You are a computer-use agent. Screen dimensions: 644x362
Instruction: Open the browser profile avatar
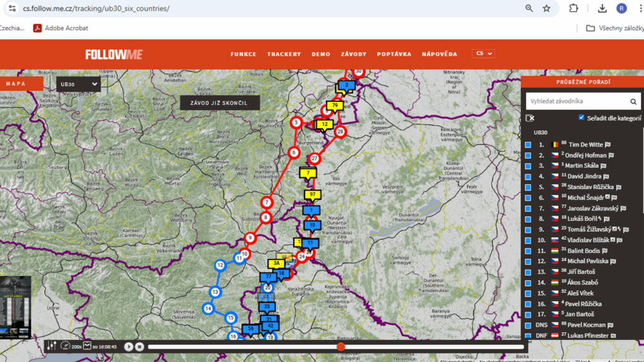621,8
